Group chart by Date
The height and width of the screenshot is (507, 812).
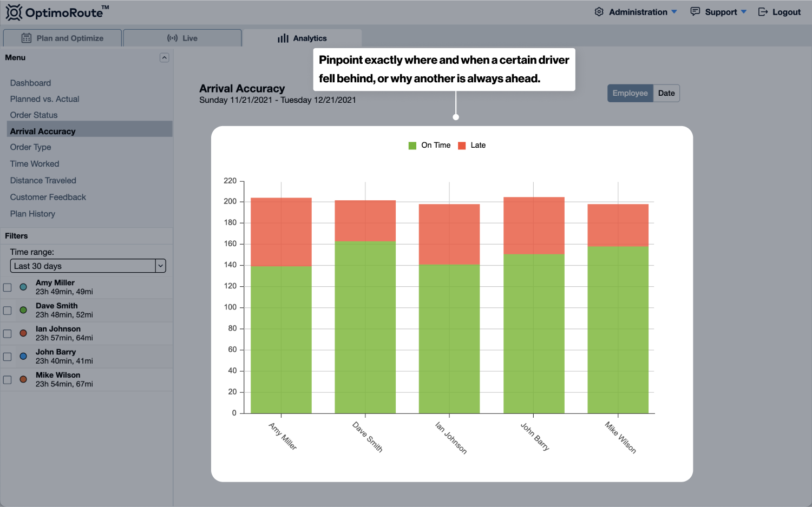tap(666, 93)
